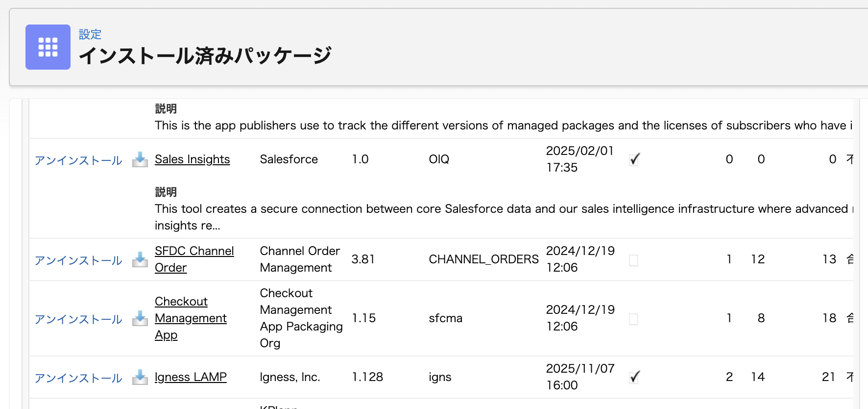The image size is (868, 409).
Task: Open the Igness LAMP package link
Action: 191,377
